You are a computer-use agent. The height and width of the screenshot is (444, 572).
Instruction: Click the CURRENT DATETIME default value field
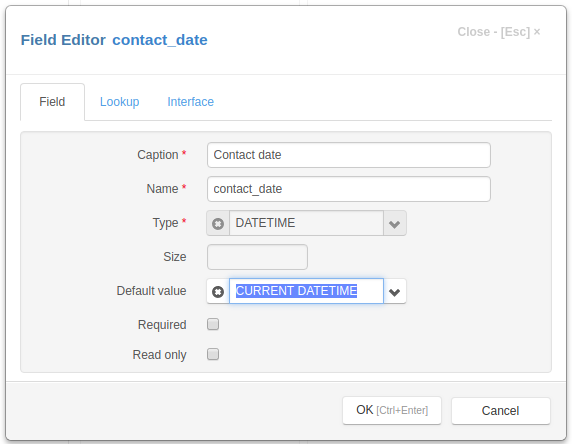pyautogui.click(x=306, y=291)
